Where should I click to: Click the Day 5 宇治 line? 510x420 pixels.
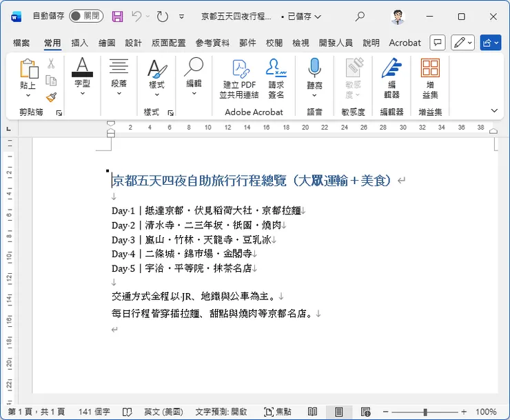tap(182, 268)
